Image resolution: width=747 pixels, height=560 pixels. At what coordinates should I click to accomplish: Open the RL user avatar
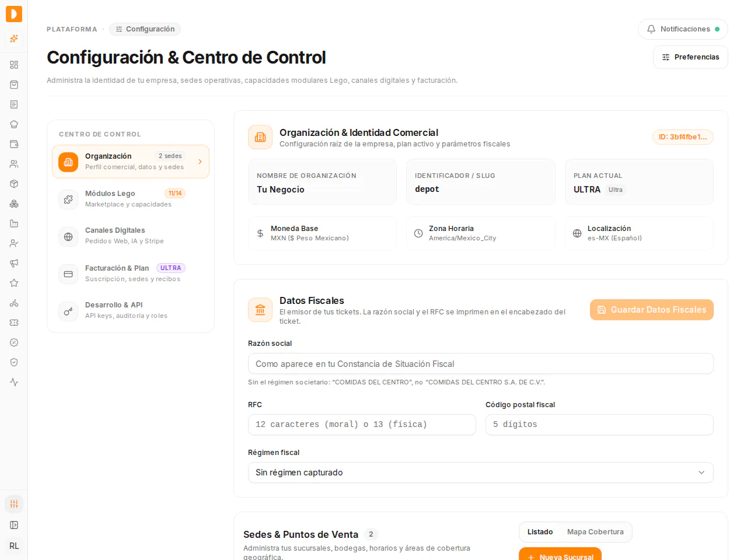tap(14, 546)
